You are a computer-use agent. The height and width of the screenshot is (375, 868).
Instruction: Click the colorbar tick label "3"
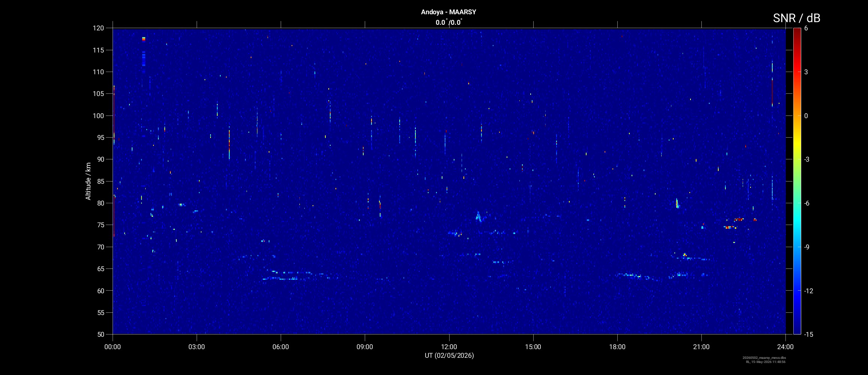tap(806, 72)
